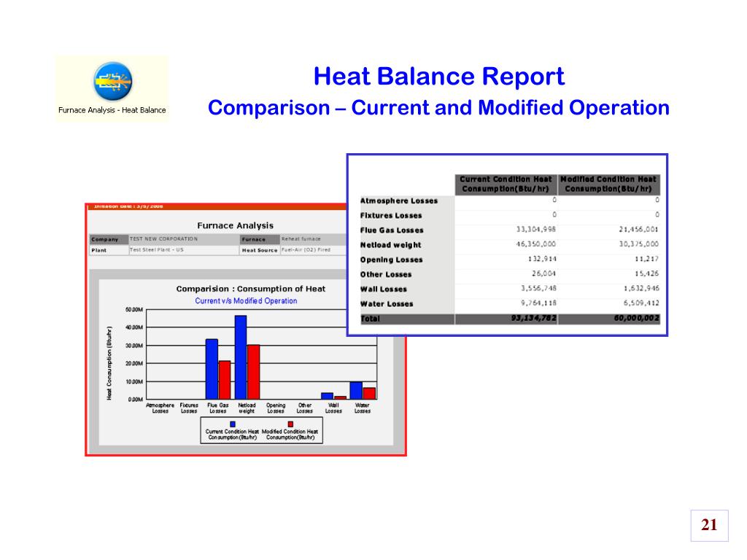Click the table value 15,426
The width and height of the screenshot is (747, 560).
[x=646, y=274]
